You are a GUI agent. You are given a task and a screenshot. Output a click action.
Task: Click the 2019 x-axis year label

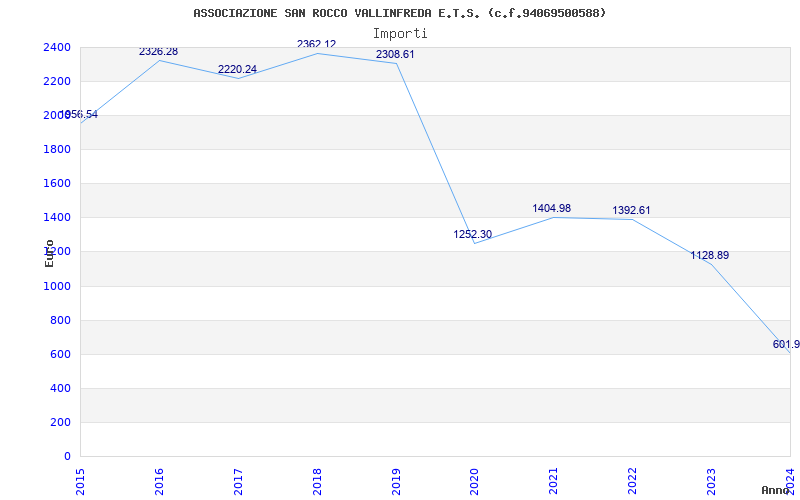coord(396,481)
